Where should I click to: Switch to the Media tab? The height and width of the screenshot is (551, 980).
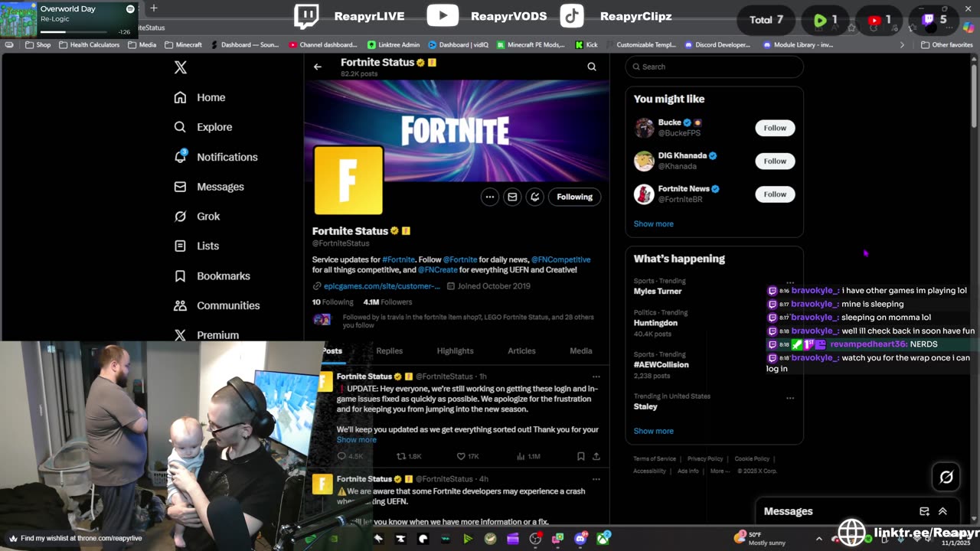[580, 350]
